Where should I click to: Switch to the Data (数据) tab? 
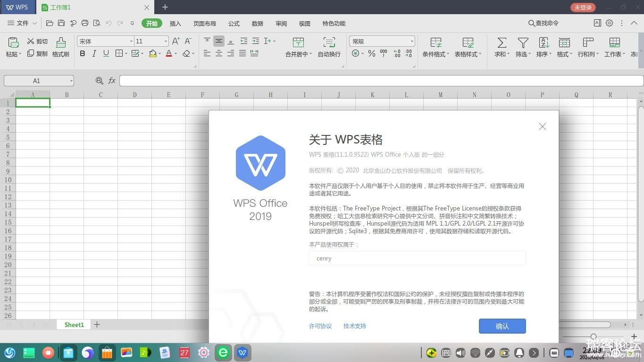coord(258,24)
